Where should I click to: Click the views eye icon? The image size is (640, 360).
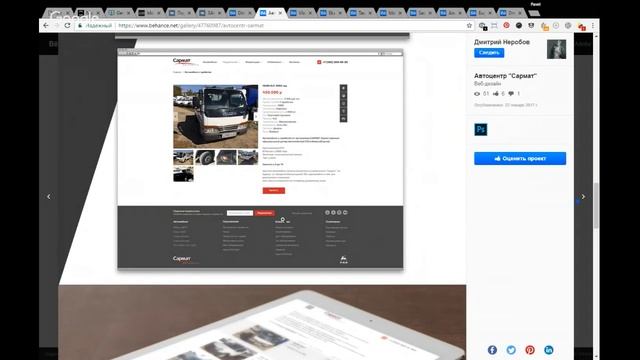(477, 94)
